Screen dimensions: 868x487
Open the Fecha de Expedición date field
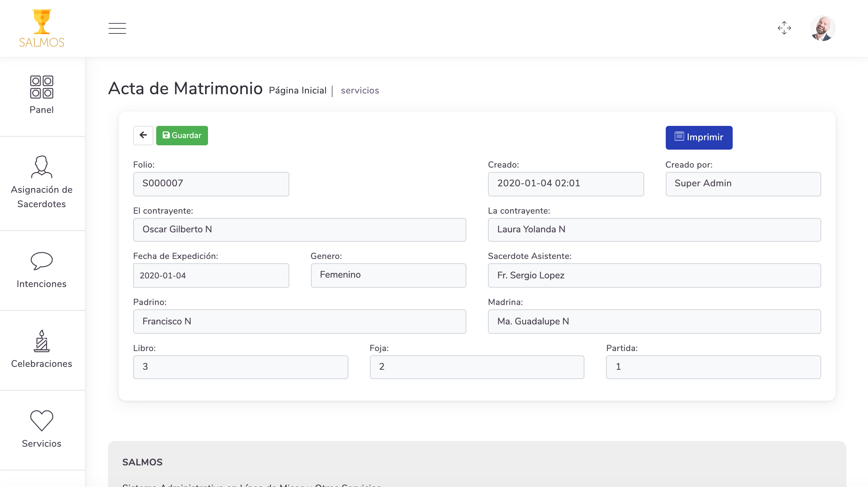[x=211, y=275]
